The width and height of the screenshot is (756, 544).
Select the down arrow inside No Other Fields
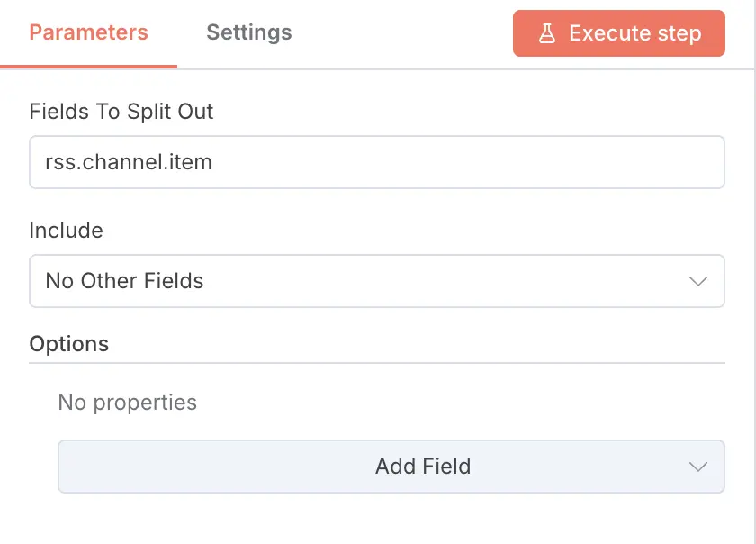pyautogui.click(x=698, y=281)
